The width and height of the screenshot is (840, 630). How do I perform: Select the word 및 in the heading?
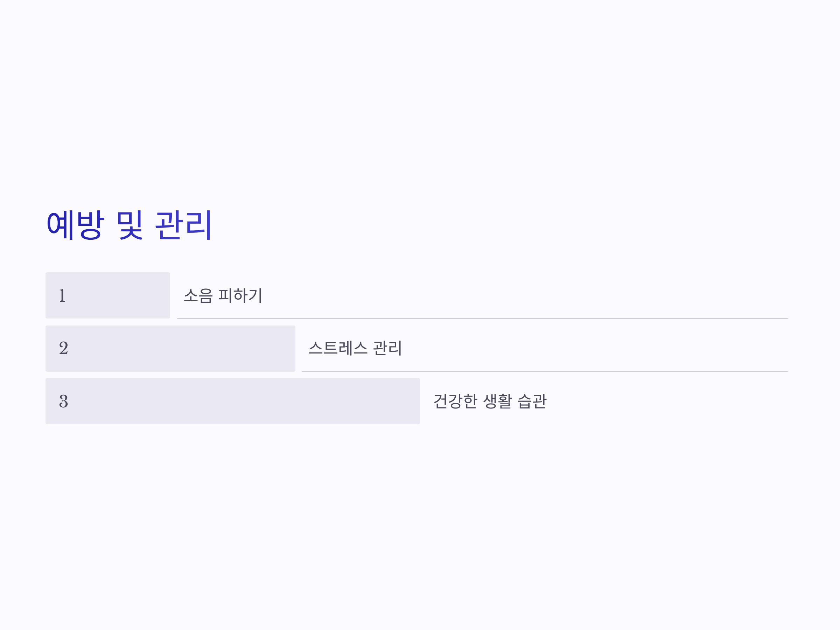point(129,225)
